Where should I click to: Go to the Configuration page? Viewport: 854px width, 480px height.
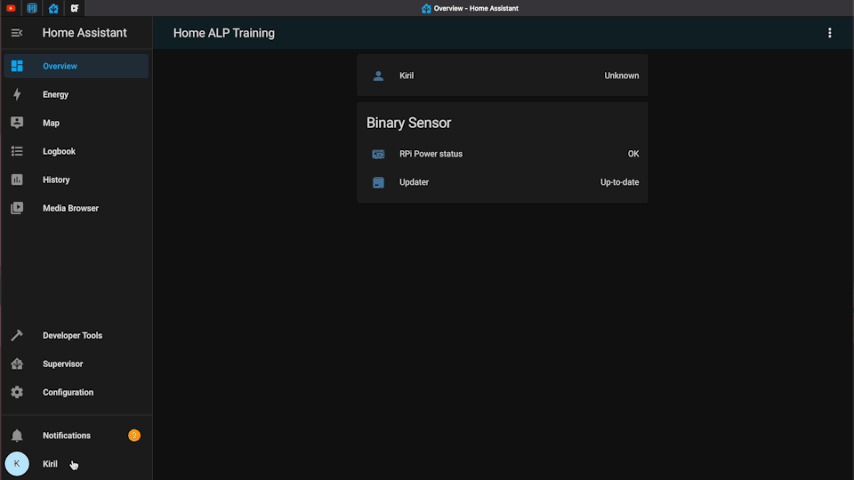click(76, 392)
